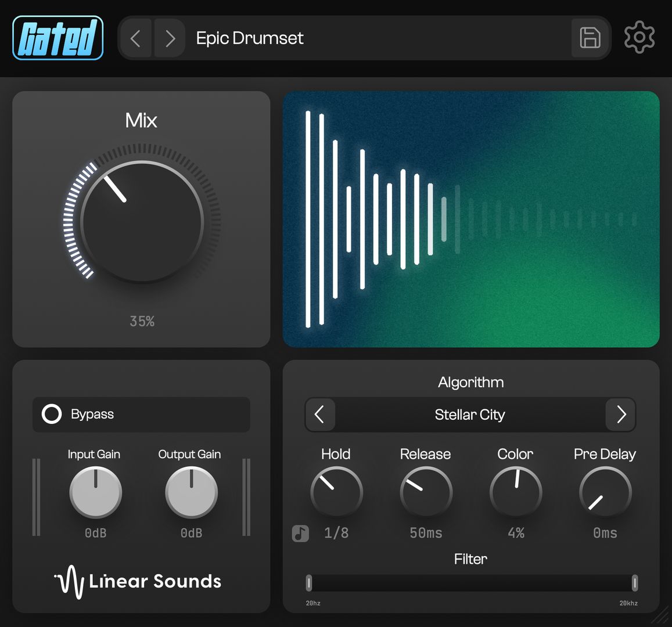672x627 pixels.
Task: Select the previous reverb algorithm
Action: click(x=319, y=415)
